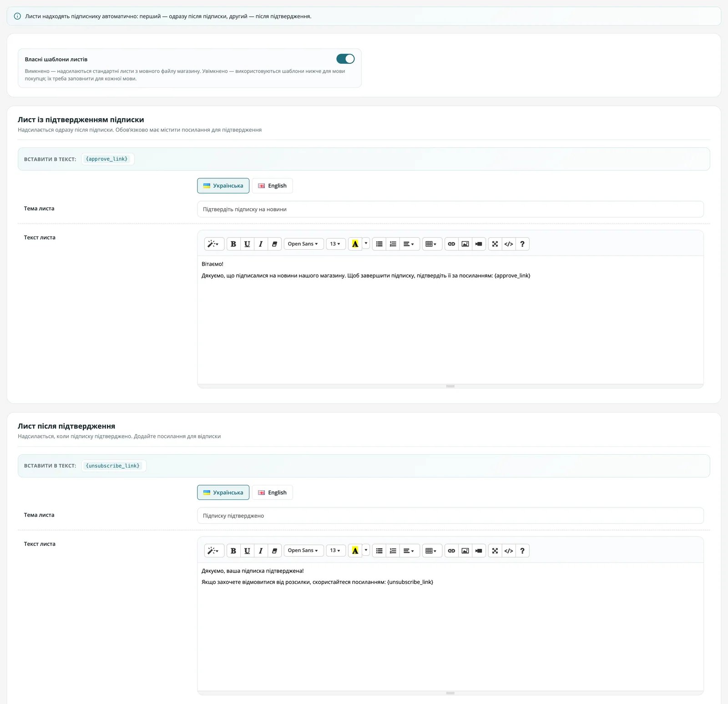Toggle bold in confirmation letter editor
The image size is (728, 704).
[x=233, y=244]
